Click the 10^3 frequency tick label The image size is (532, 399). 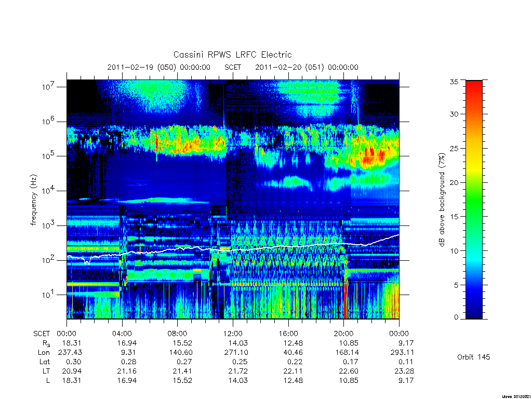(49, 225)
